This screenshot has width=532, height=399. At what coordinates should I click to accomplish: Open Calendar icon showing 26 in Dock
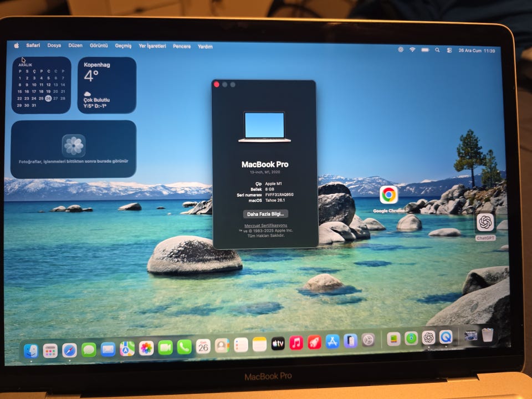pyautogui.click(x=203, y=346)
